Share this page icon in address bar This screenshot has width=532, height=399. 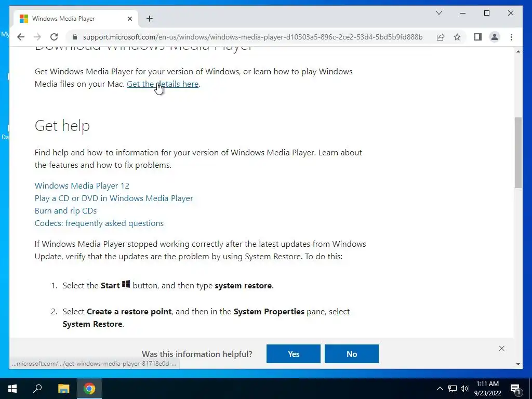441,37
